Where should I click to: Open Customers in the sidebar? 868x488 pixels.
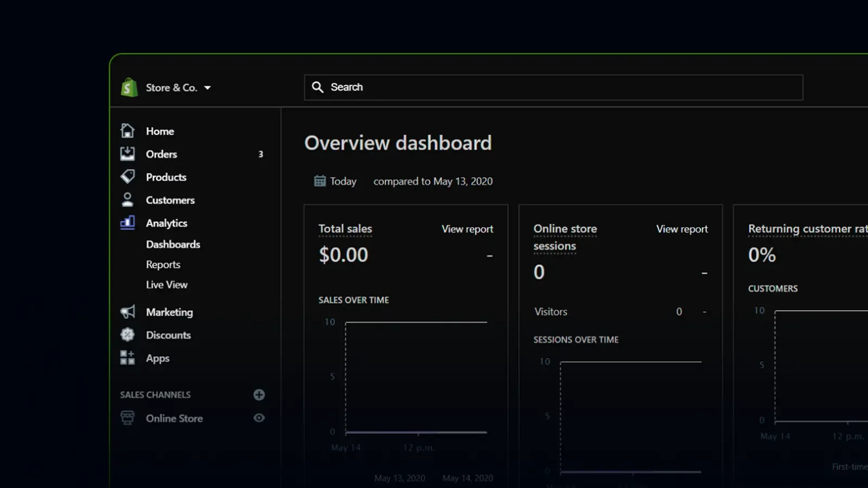click(x=170, y=200)
